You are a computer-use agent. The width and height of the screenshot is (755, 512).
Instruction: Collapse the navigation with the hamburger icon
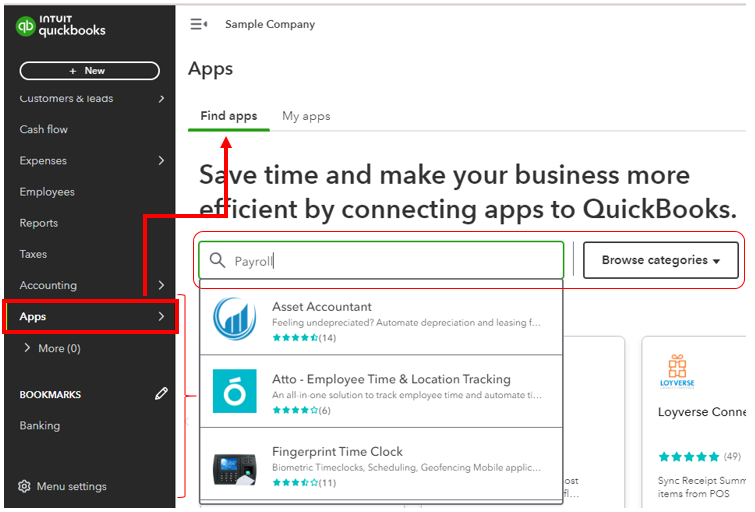point(198,24)
